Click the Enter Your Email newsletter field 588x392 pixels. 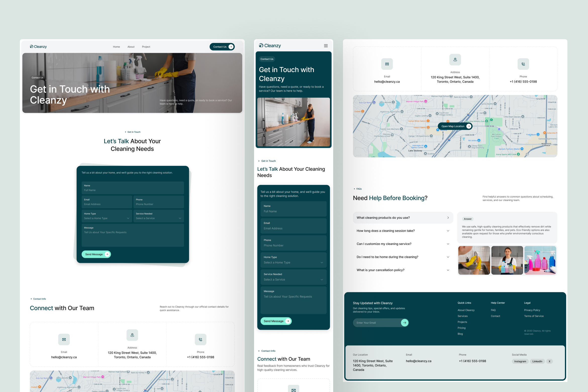pos(376,323)
